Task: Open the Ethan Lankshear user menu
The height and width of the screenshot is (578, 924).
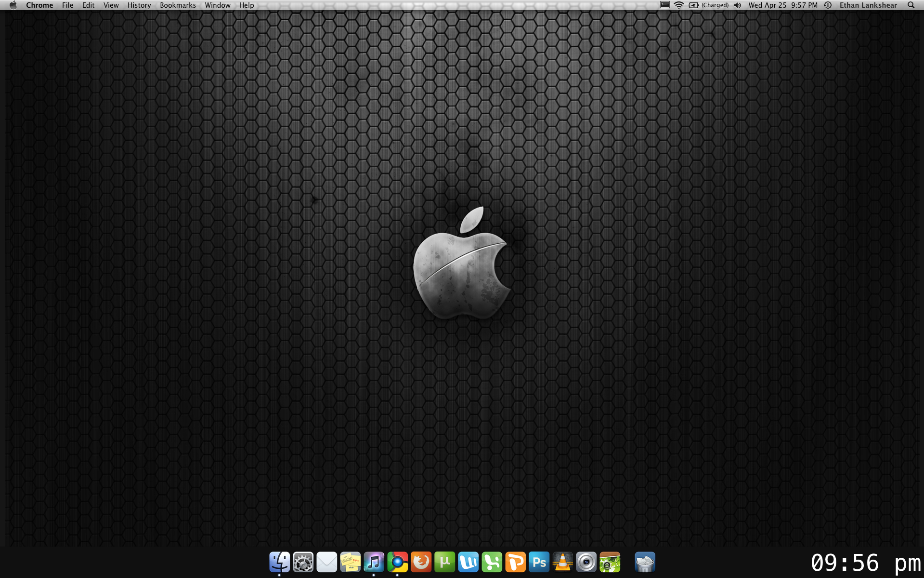Action: tap(868, 5)
